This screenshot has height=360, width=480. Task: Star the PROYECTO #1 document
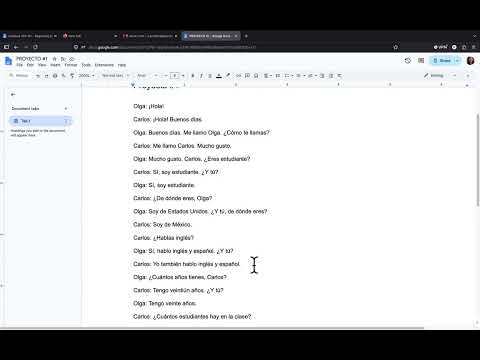55,59
